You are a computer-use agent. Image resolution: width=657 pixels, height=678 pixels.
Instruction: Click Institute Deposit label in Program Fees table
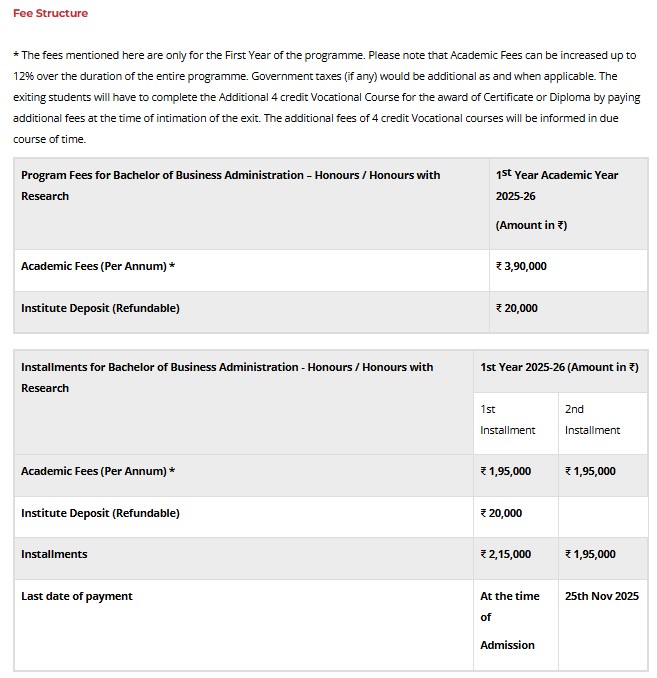(x=100, y=308)
